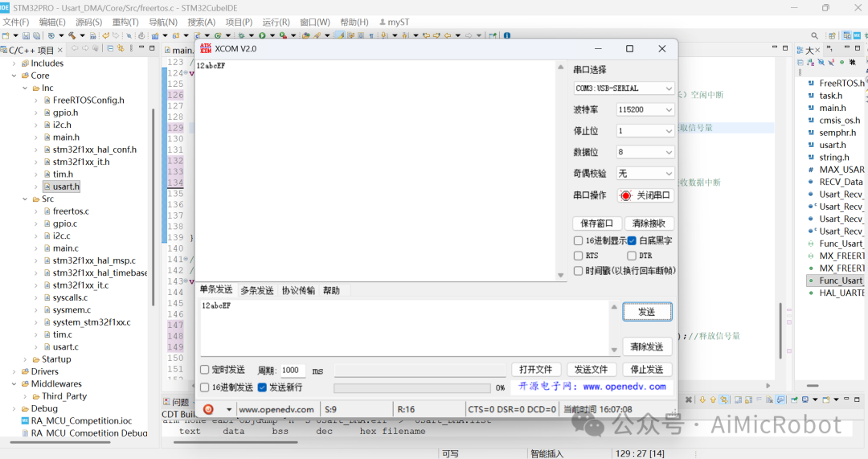Viewport: 868px width, 459px height.
Task: Click the send progress bar next to 0%
Action: (412, 387)
